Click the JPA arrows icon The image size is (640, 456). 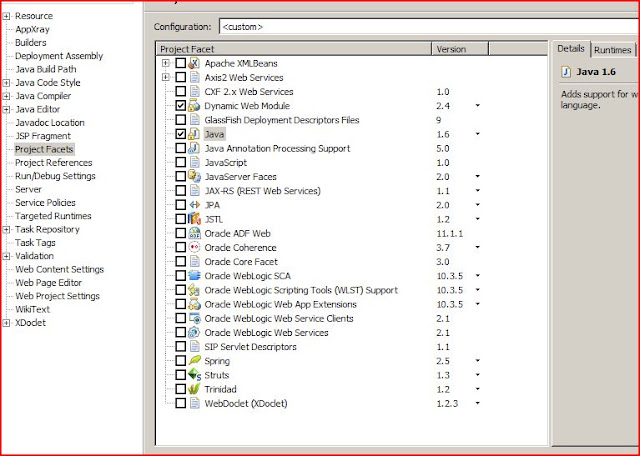click(194, 205)
